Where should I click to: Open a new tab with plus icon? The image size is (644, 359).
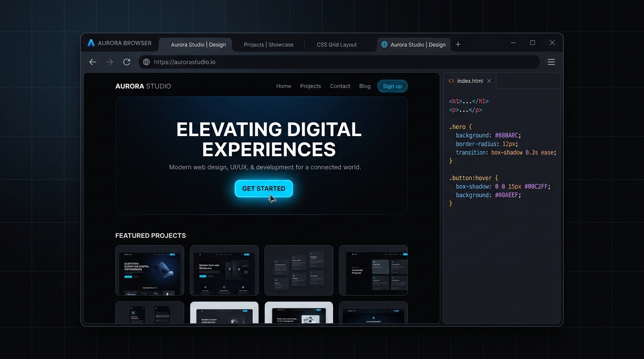pos(458,44)
